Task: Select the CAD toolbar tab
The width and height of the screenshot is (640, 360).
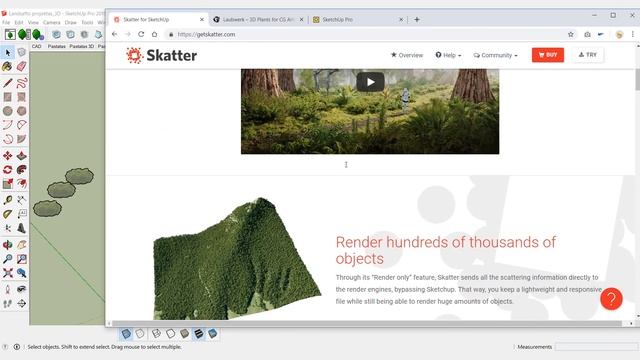Action: [36, 46]
